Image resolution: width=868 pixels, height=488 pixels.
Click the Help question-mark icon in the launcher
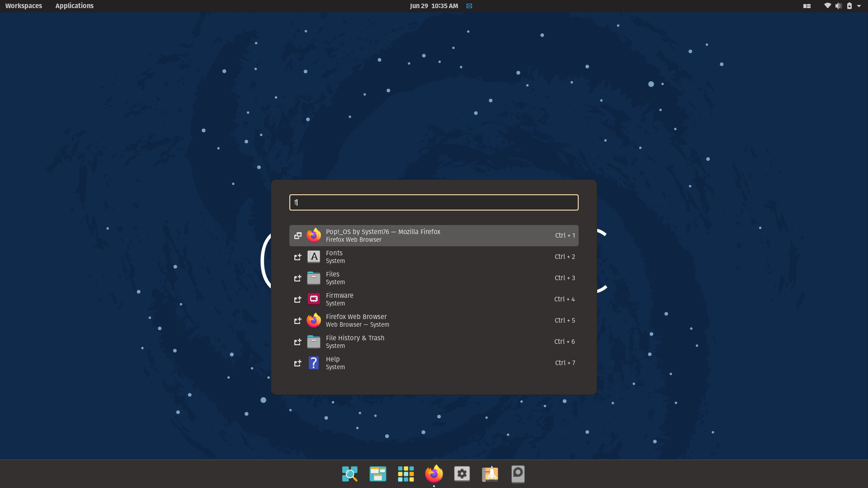(314, 363)
